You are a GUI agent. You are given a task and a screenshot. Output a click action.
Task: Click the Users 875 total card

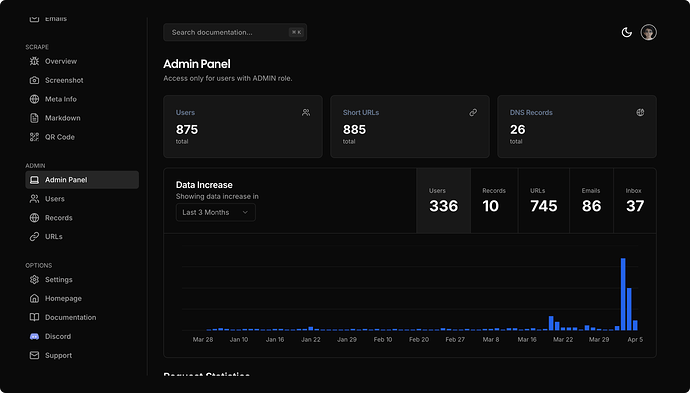[x=243, y=126]
